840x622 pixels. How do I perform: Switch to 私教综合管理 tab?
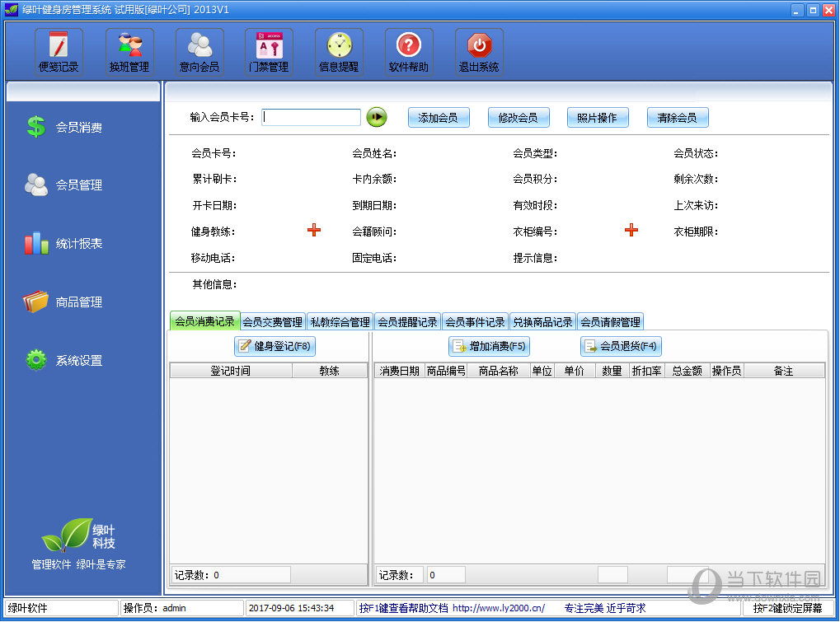340,322
